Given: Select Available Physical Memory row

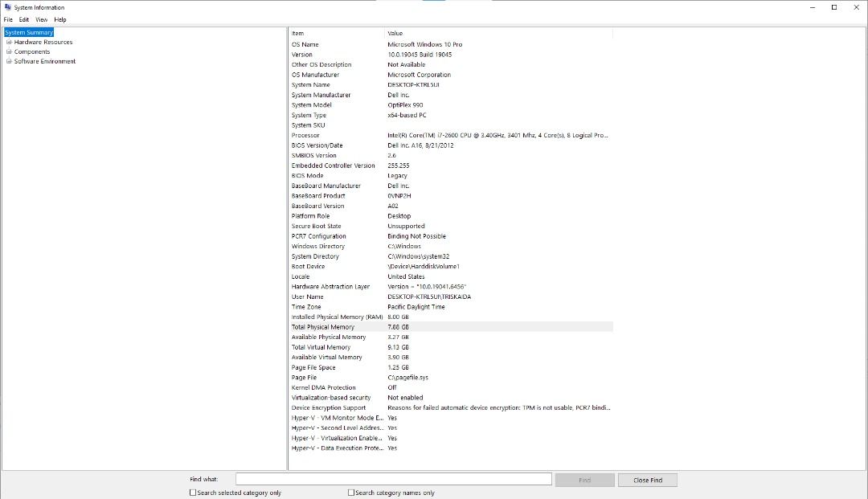Looking at the screenshot, I should point(451,337).
